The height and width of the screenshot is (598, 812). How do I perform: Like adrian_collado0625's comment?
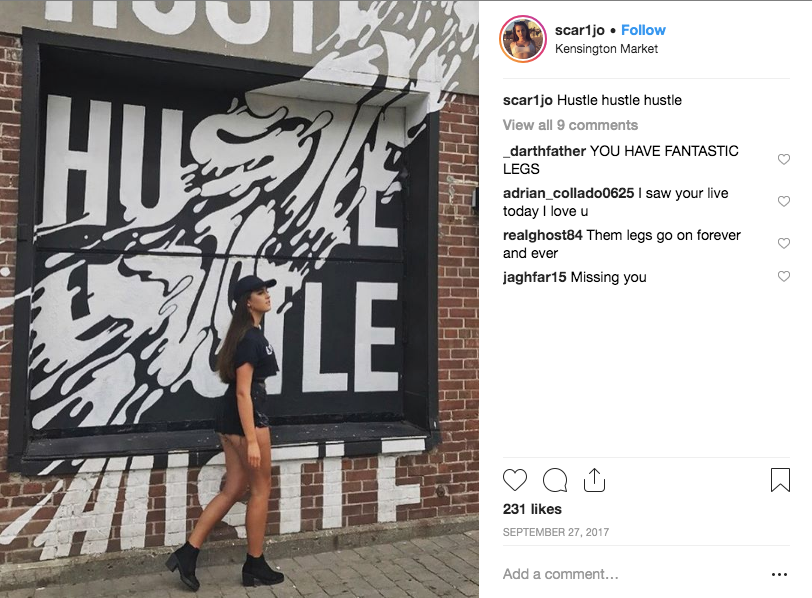[x=784, y=201]
